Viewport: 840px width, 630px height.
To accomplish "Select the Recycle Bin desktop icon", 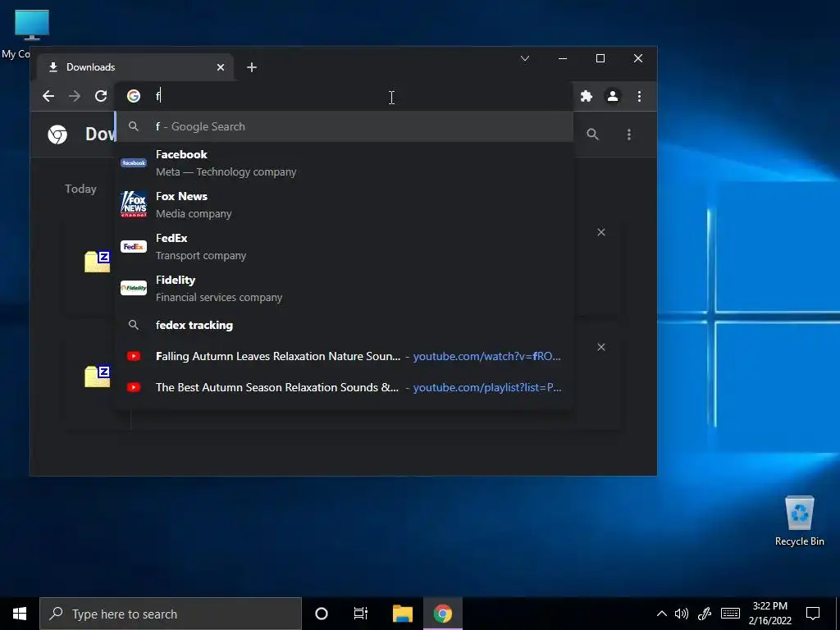I will click(x=799, y=521).
